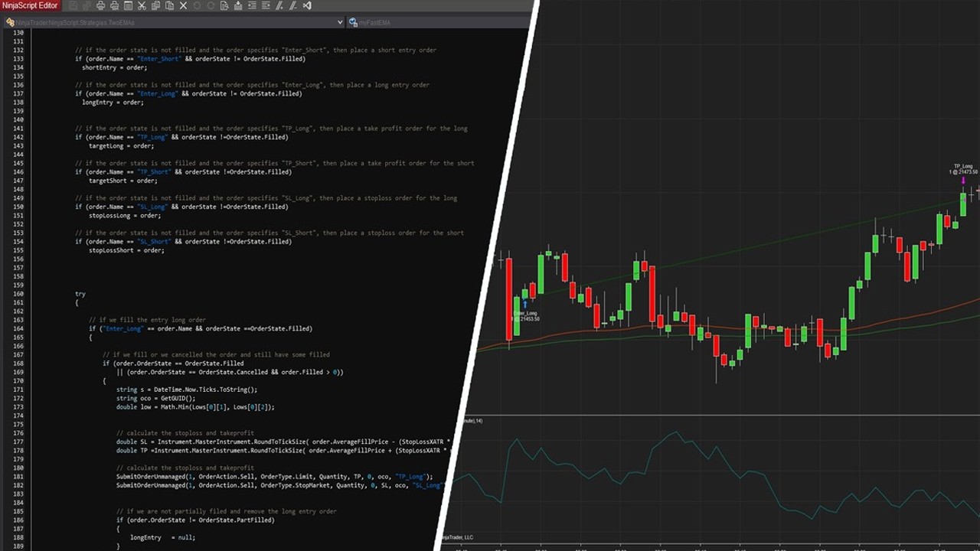Click 'stopLossLong = order;' on line 151
Screen dimensions: 980x551
click(125, 215)
